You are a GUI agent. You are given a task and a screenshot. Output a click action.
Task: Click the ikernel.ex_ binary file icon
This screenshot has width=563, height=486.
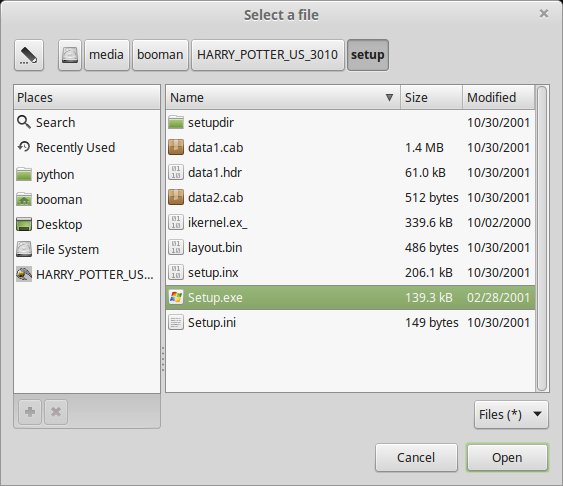(x=176, y=223)
